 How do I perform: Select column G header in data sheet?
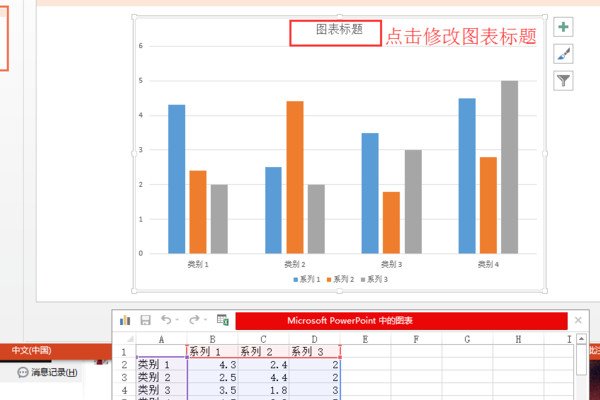(467, 339)
